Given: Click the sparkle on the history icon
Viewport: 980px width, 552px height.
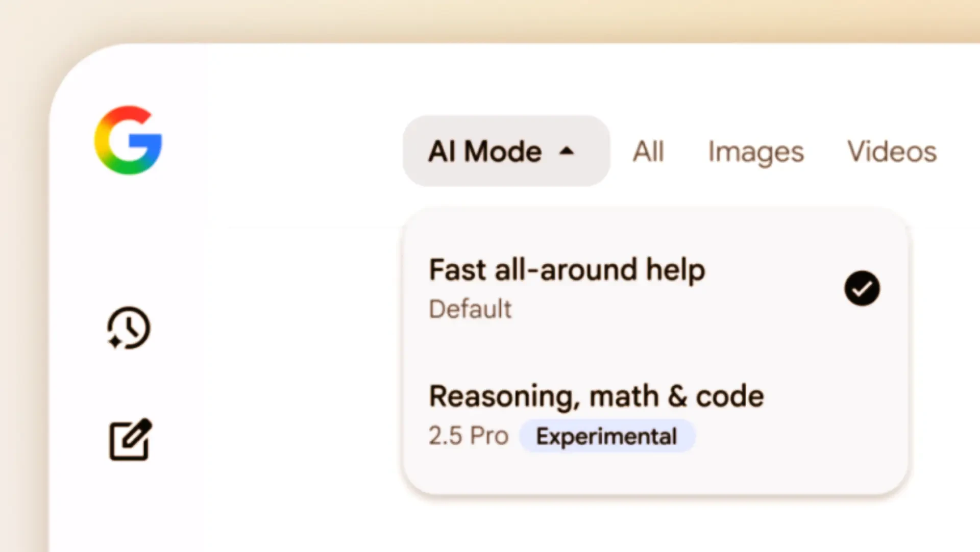Looking at the screenshot, I should [115, 341].
